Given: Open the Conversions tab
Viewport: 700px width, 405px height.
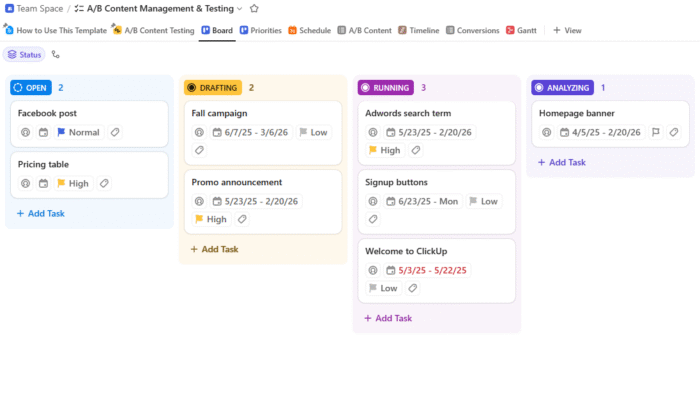Looking at the screenshot, I should (x=473, y=30).
